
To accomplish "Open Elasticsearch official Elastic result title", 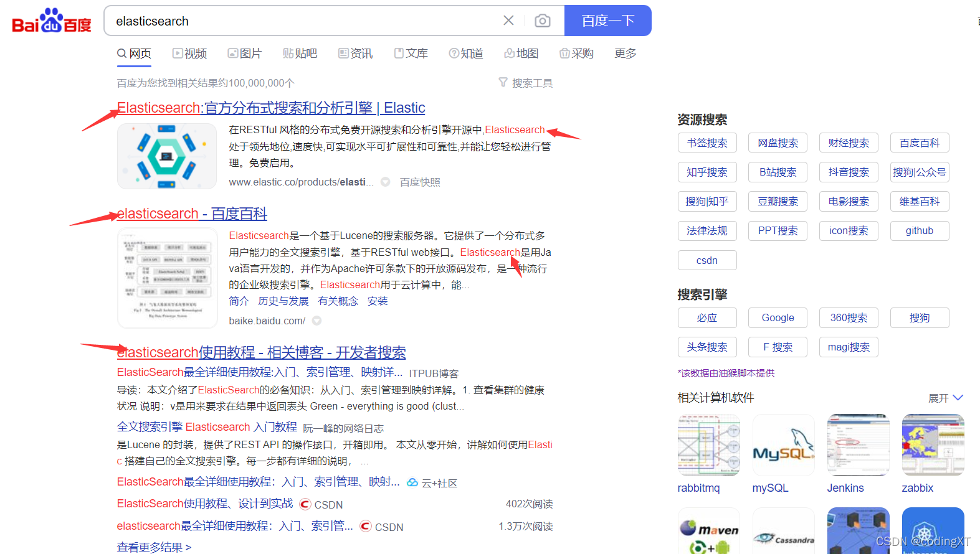I will (x=271, y=108).
